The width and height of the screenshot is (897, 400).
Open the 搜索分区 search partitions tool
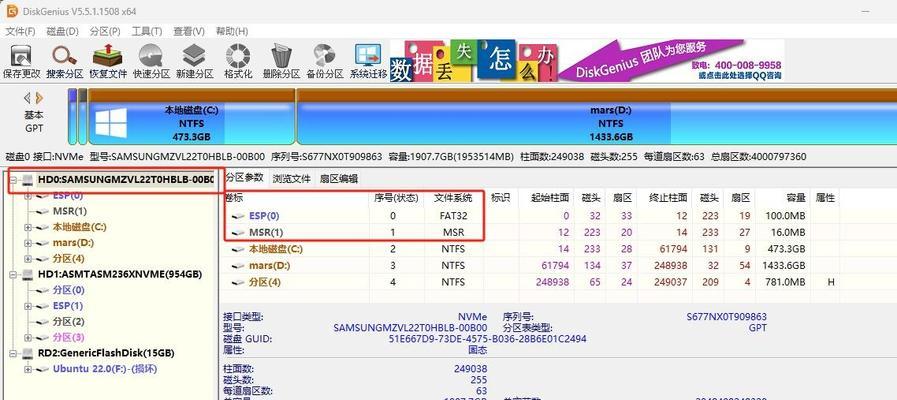[65, 56]
